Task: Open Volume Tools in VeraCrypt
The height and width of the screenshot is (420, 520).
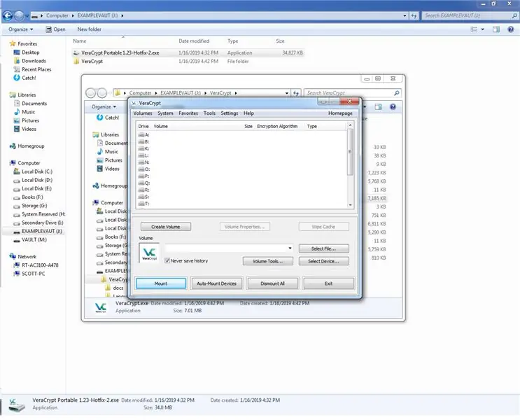Action: 267,261
